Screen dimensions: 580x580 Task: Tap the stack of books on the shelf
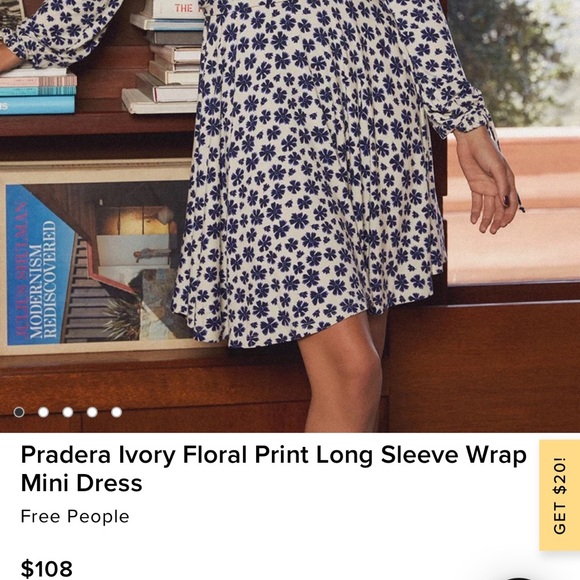click(x=165, y=61)
